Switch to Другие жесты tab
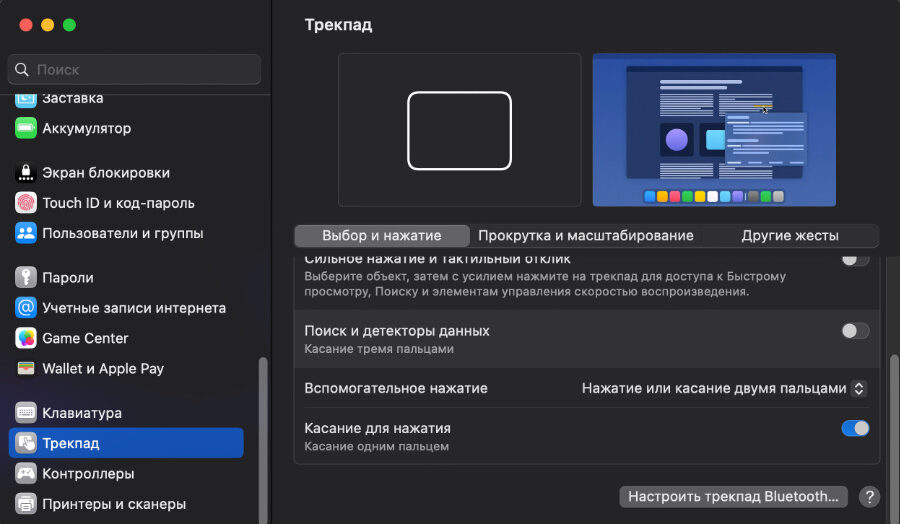Viewport: 900px width, 524px height. [x=790, y=235]
